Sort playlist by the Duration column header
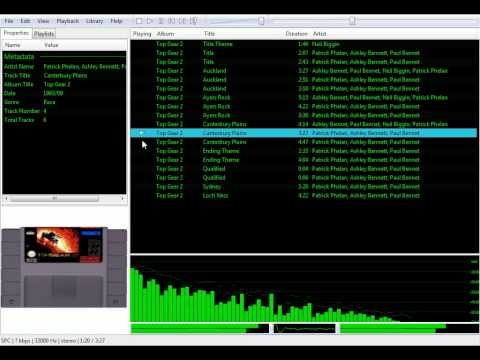 pos(296,34)
